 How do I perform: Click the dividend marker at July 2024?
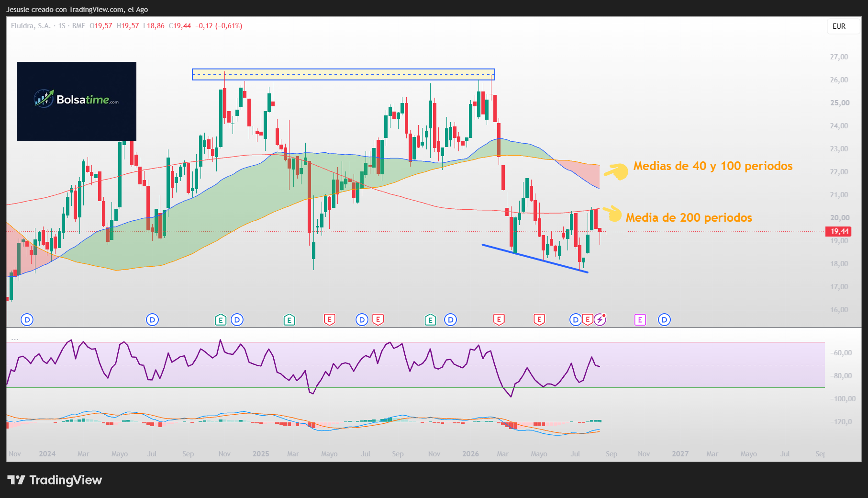pyautogui.click(x=152, y=320)
